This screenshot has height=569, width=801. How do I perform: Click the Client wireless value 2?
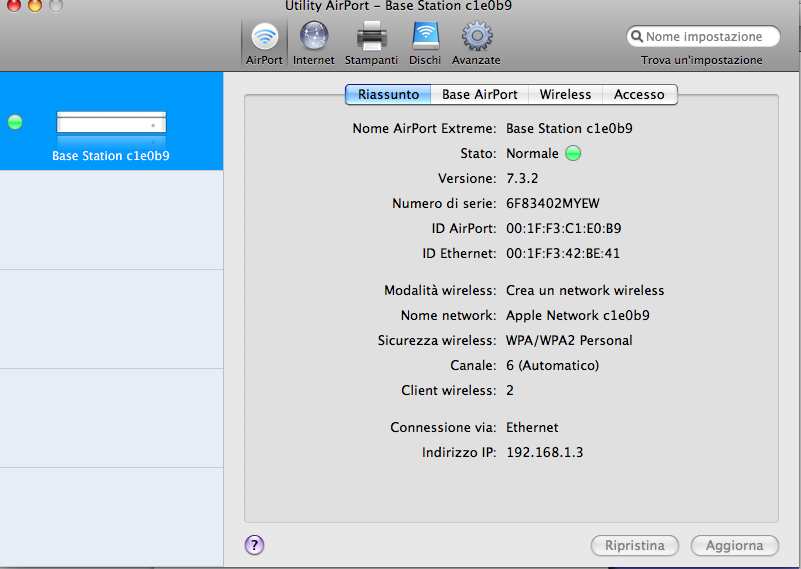[x=510, y=390]
